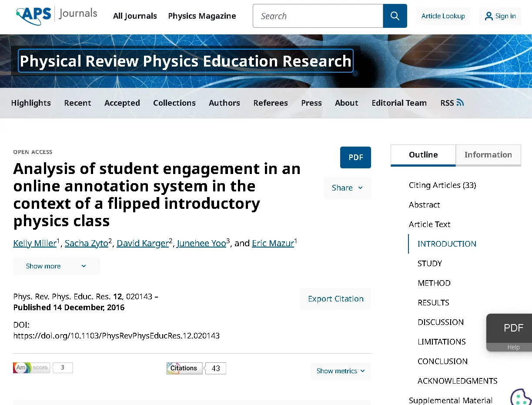Viewport: 532px width, 405px height.
Task: Click the magnifying glass search button
Action: pyautogui.click(x=395, y=16)
